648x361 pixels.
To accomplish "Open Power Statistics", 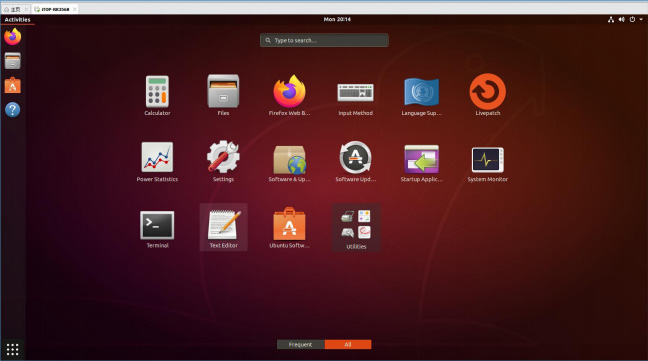I will 157,161.
